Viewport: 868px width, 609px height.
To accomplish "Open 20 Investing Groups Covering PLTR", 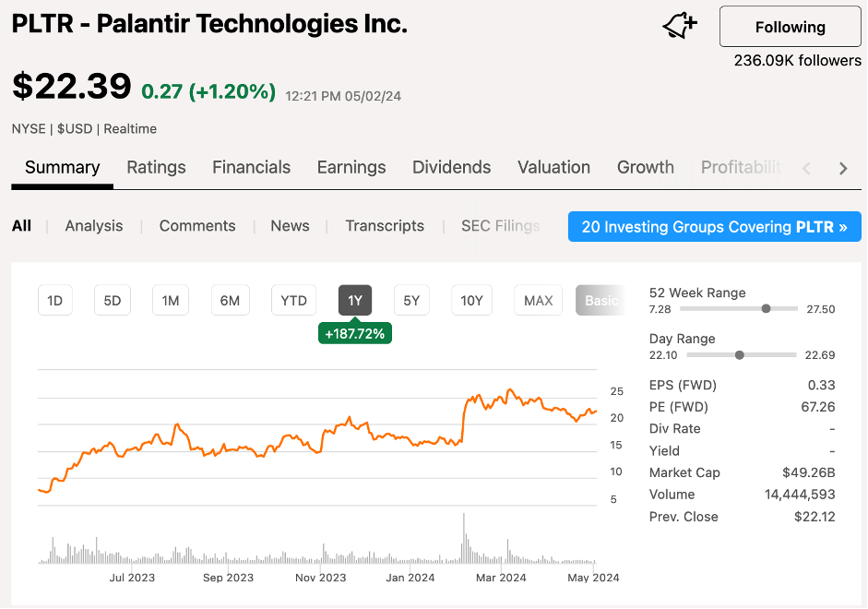I will 714,226.
